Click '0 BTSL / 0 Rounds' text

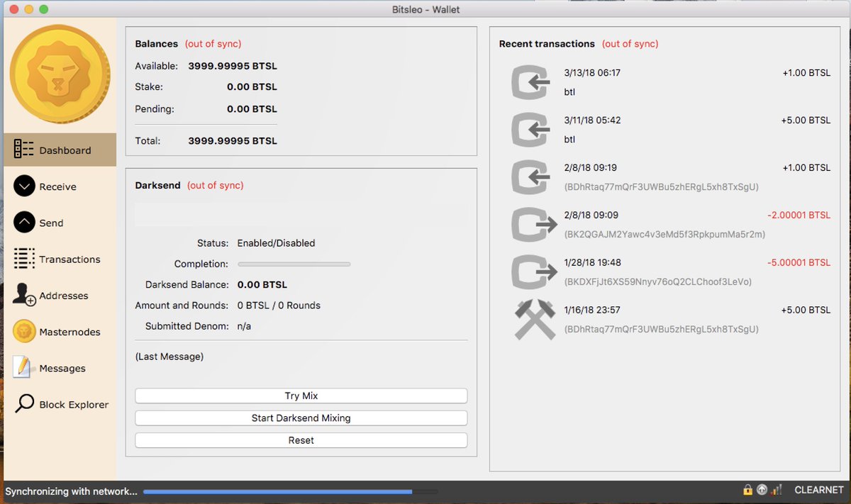(279, 306)
